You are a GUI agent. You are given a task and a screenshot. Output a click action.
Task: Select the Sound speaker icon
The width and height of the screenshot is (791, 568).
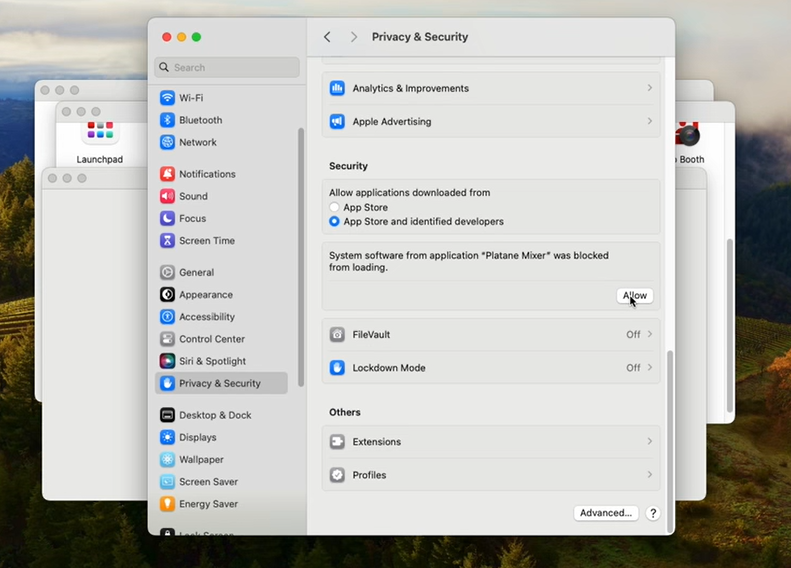[x=167, y=196]
